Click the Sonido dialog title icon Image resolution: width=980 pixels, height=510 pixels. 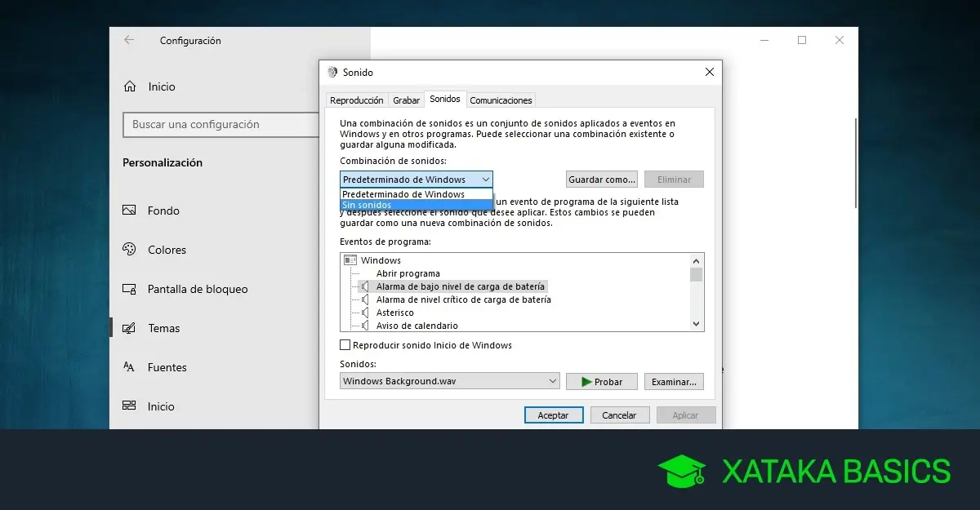pyautogui.click(x=332, y=72)
